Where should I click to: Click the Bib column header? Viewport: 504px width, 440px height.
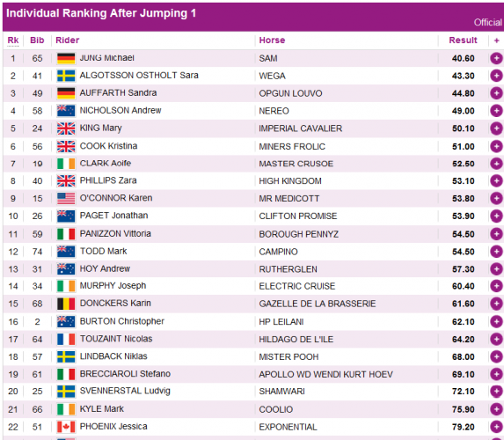[37, 40]
